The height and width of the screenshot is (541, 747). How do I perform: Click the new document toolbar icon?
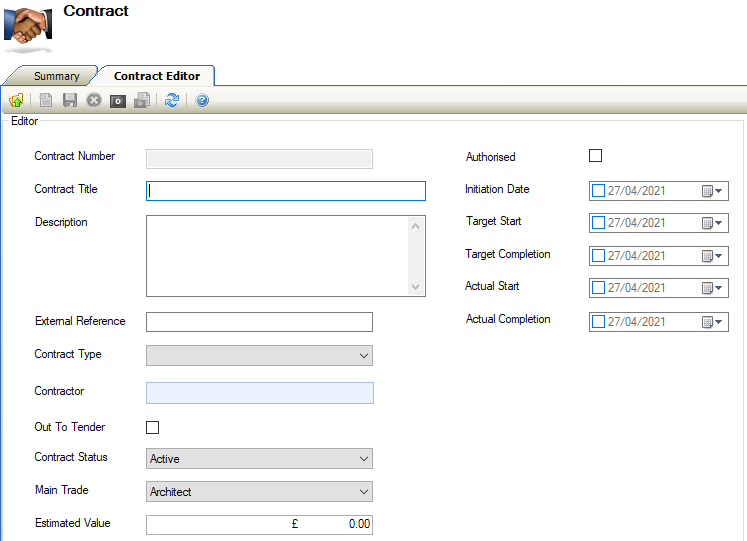point(46,100)
